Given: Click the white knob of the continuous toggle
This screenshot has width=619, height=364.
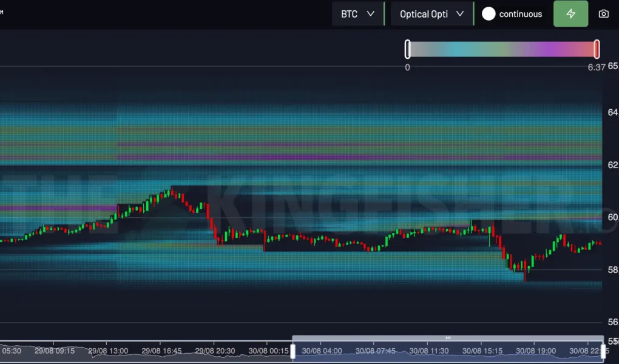Looking at the screenshot, I should [x=489, y=13].
